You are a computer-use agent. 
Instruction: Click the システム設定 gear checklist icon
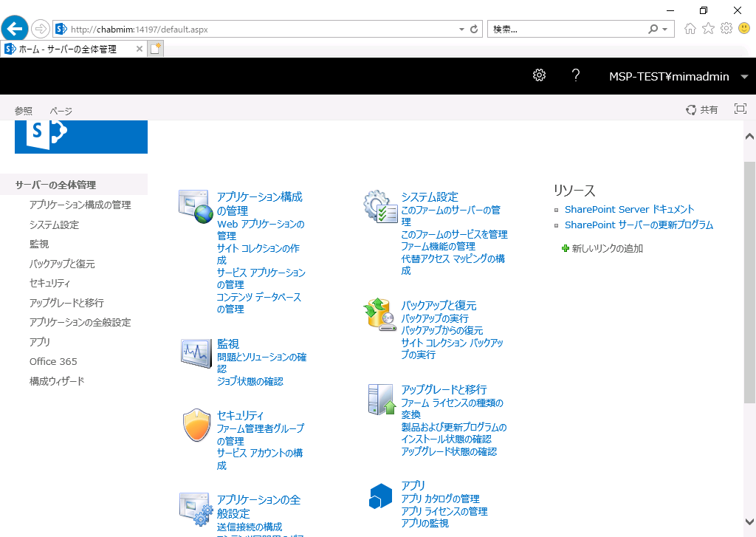pos(380,207)
